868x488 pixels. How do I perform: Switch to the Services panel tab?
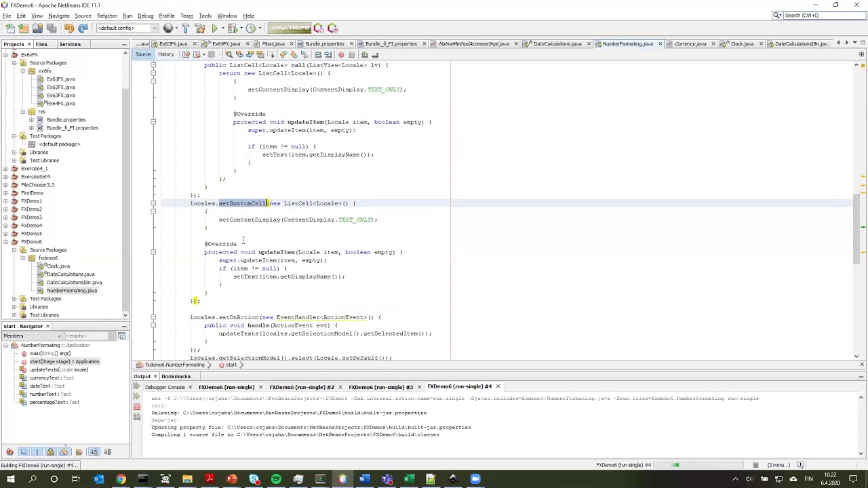70,44
